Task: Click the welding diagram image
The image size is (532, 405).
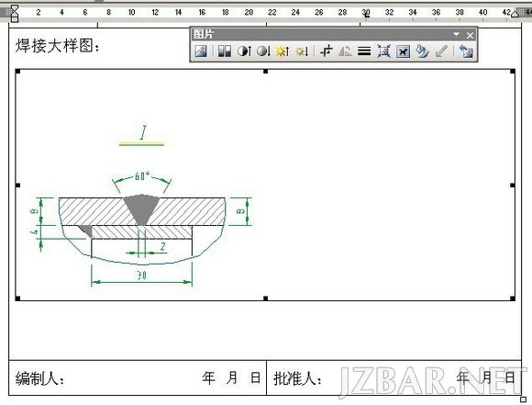Action: pos(265,185)
